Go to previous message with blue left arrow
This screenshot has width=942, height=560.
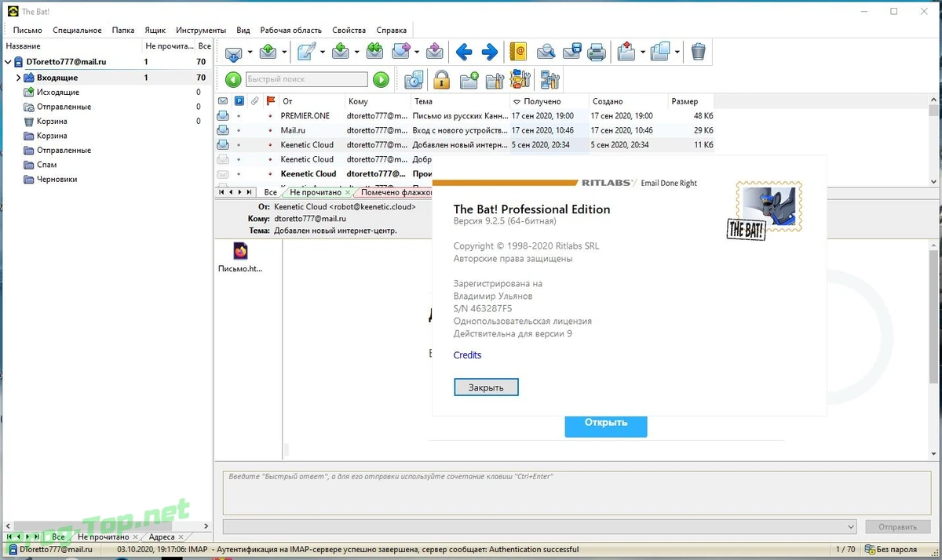point(464,53)
